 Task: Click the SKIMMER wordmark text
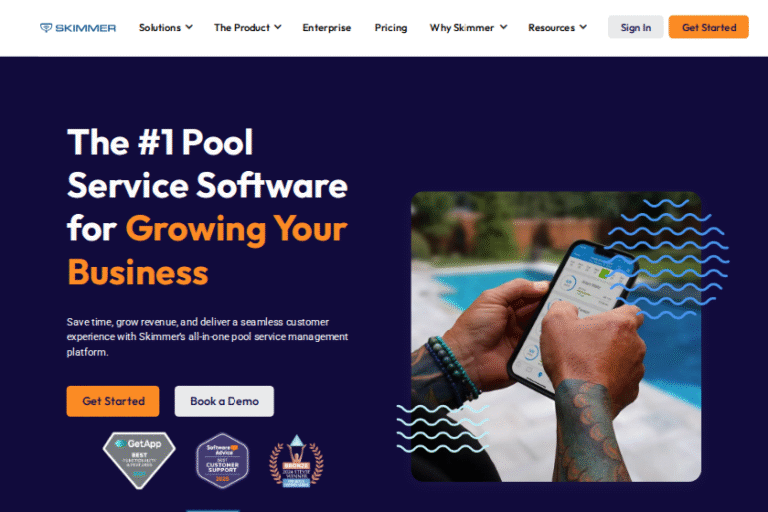[86, 28]
